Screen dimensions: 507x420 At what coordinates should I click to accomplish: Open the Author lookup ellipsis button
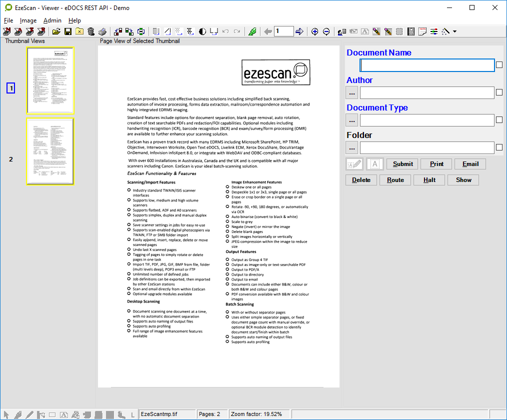(352, 92)
